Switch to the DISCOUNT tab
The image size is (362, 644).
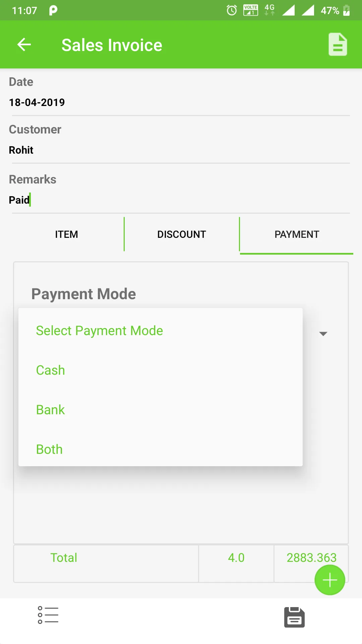click(181, 234)
